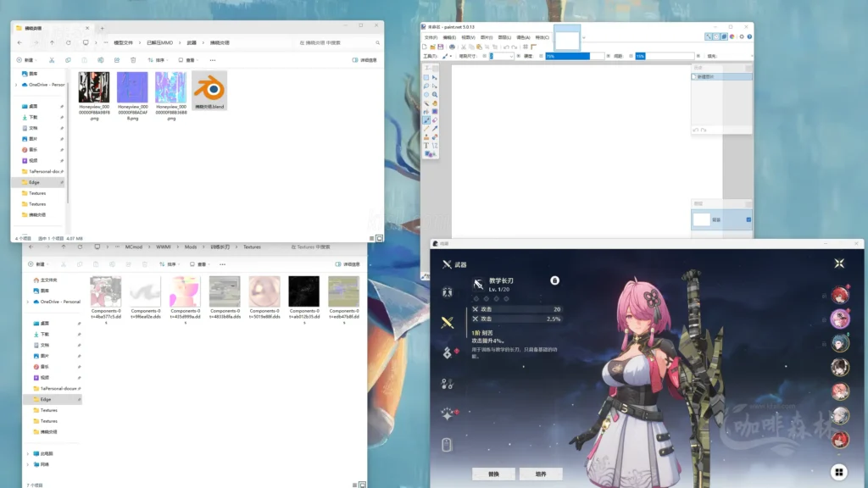Click the delete trash icon in Explorer toolbar
Image resolution: width=868 pixels, height=488 pixels.
(x=133, y=60)
